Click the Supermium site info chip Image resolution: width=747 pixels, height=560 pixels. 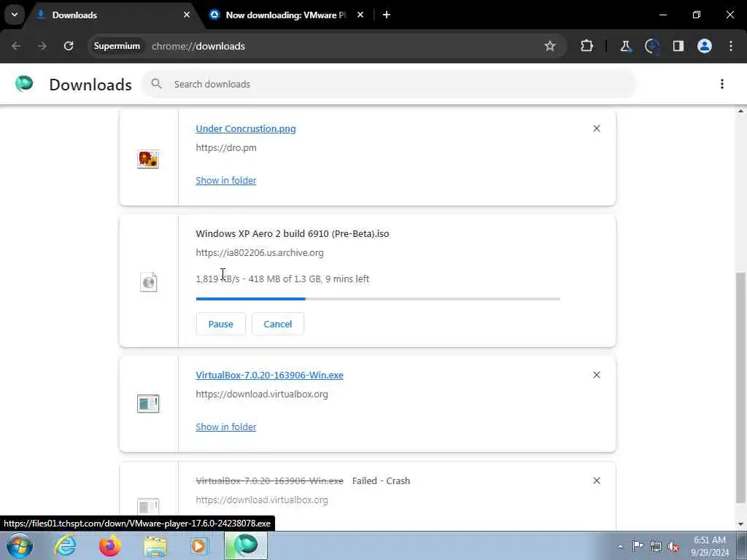click(x=117, y=46)
